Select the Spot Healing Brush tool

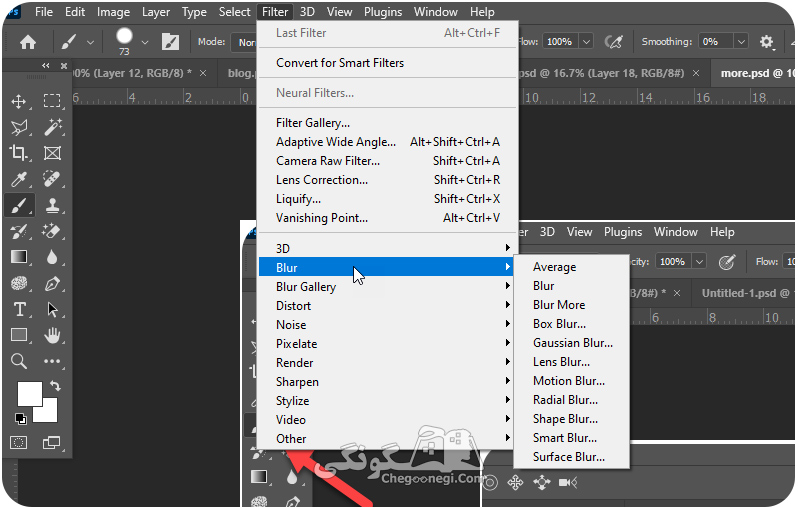coord(51,179)
